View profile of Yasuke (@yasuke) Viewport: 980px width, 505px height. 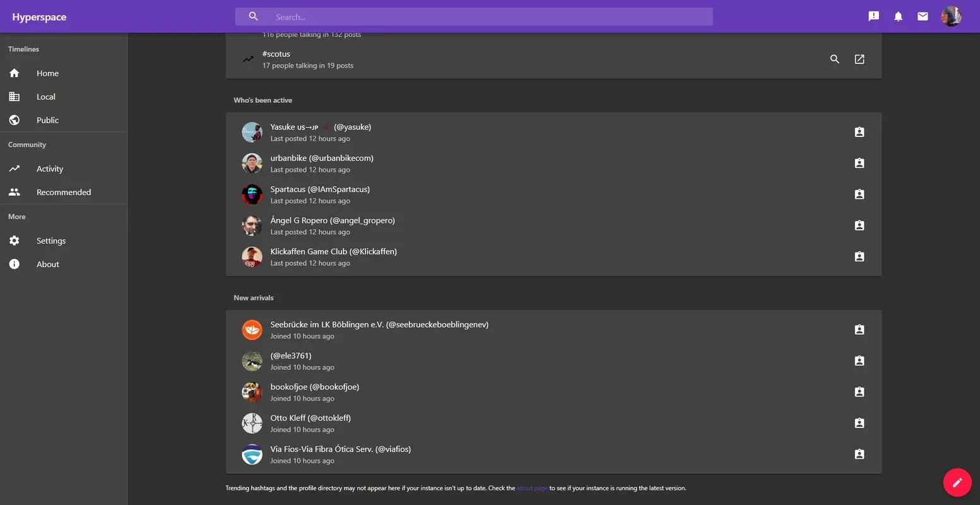[859, 132]
